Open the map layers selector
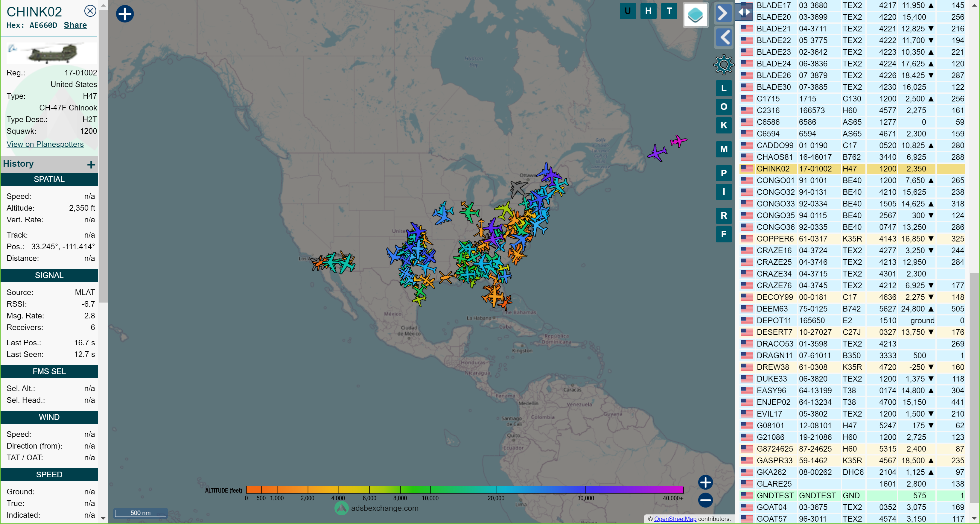 [x=696, y=15]
